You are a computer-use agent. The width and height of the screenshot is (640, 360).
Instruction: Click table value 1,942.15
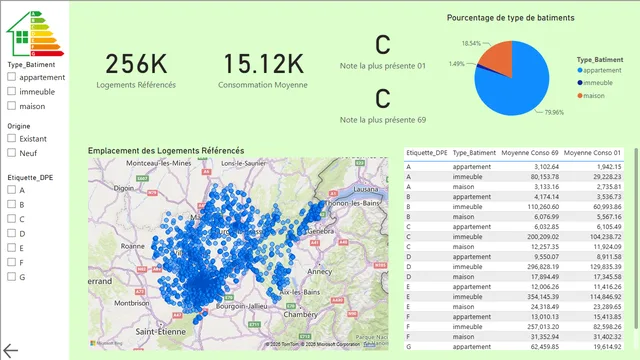coord(609,167)
